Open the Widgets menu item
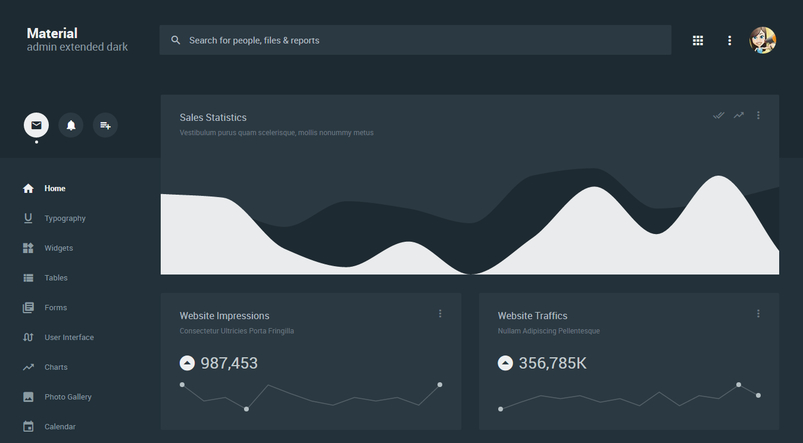 click(x=58, y=248)
